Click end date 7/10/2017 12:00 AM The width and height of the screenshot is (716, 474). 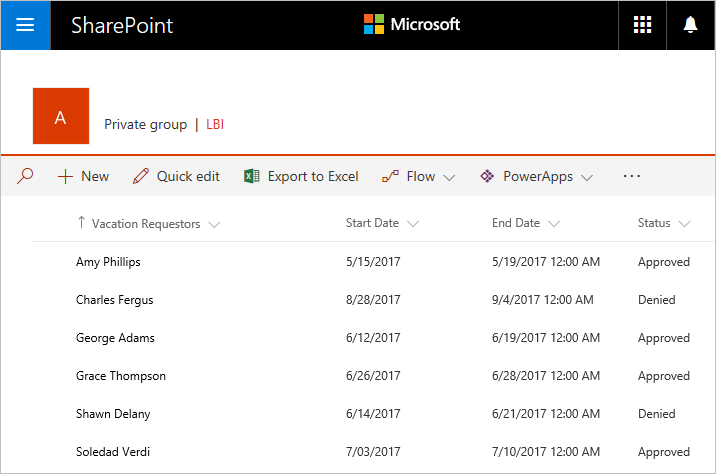546,451
